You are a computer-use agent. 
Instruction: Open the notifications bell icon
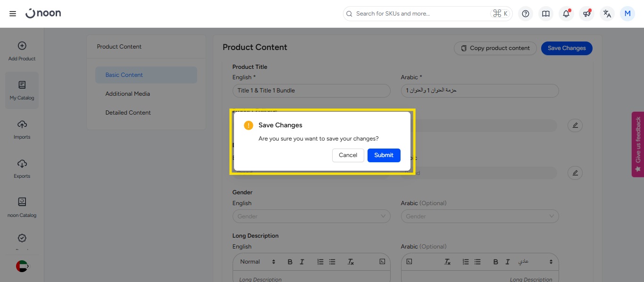pyautogui.click(x=566, y=14)
